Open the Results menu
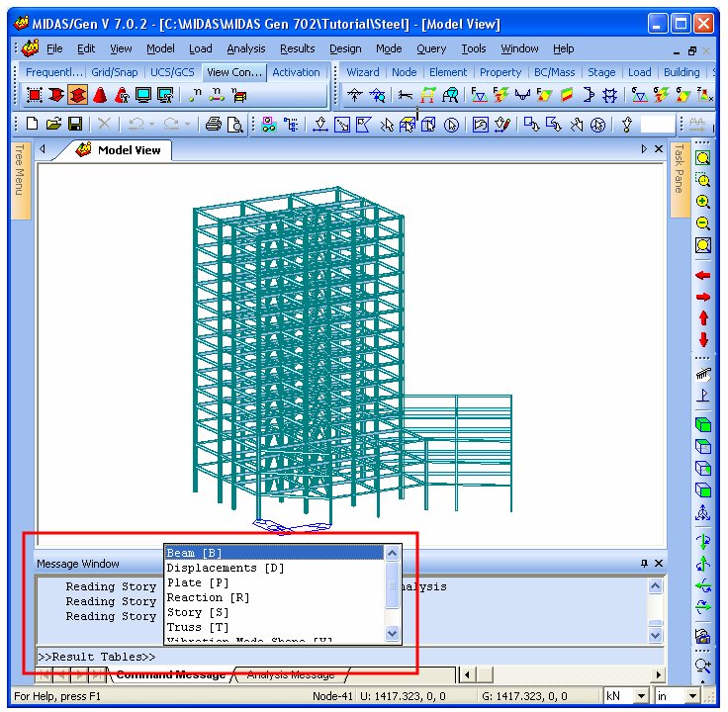728x712 pixels. click(x=297, y=48)
